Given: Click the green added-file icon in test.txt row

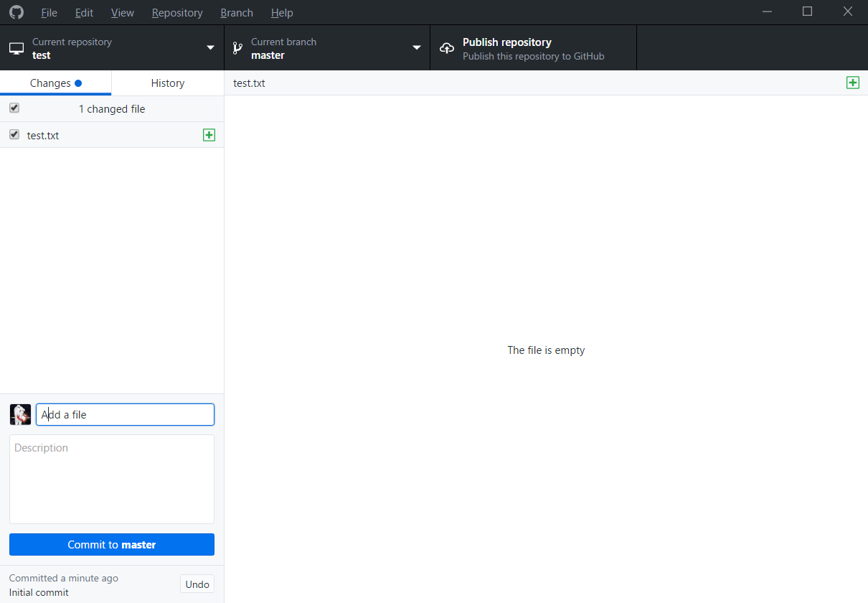Looking at the screenshot, I should click(209, 135).
